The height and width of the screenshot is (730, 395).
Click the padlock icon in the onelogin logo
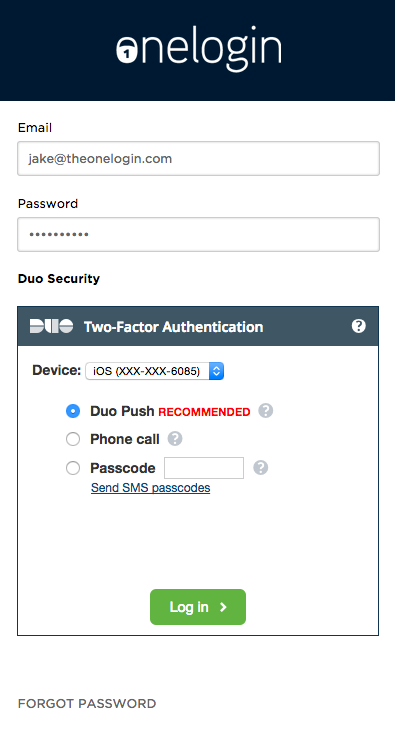click(126, 50)
